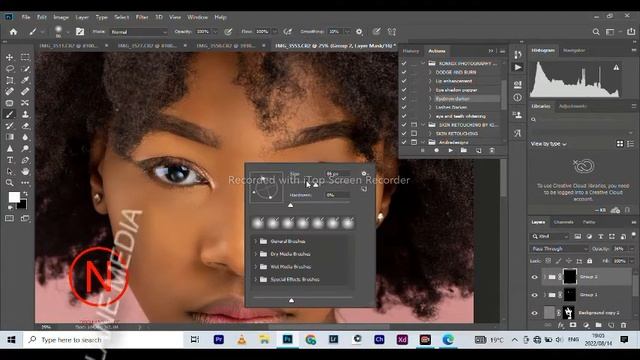
Task: Hide the Group 2 layer
Action: (x=535, y=277)
